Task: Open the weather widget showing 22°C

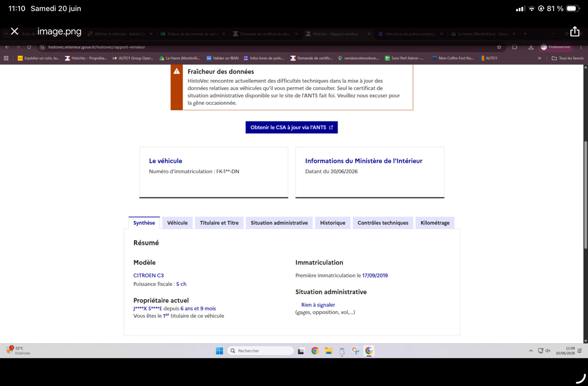Action: pos(18,350)
